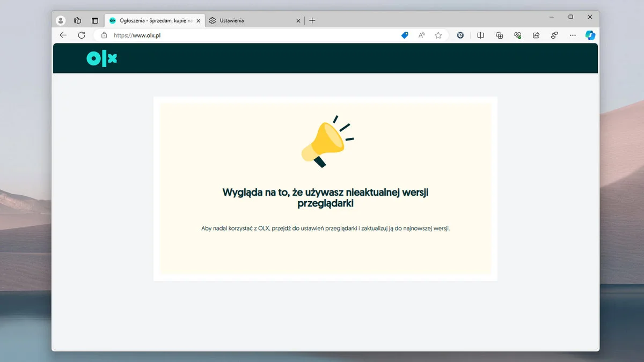Open the tab actions menu icon
Viewport: 644px width, 362px height.
click(x=95, y=20)
